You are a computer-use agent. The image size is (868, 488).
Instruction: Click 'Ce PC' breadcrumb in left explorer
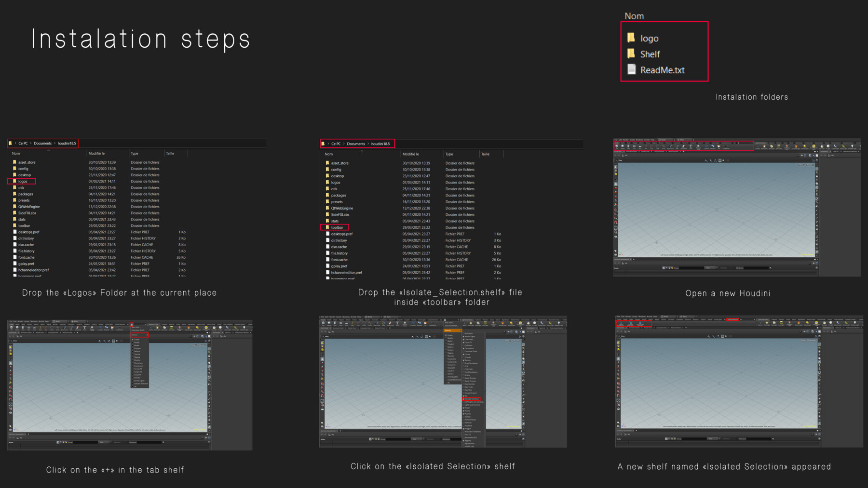pos(23,143)
